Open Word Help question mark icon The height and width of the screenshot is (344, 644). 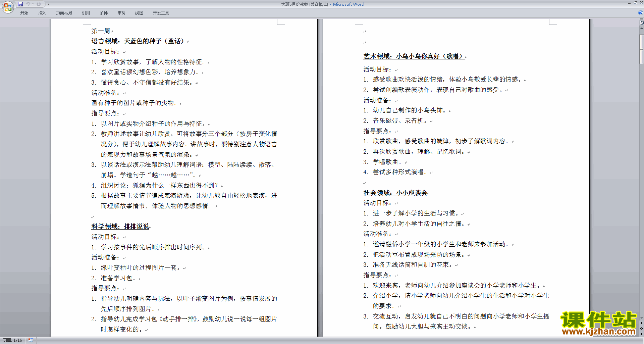[641, 13]
